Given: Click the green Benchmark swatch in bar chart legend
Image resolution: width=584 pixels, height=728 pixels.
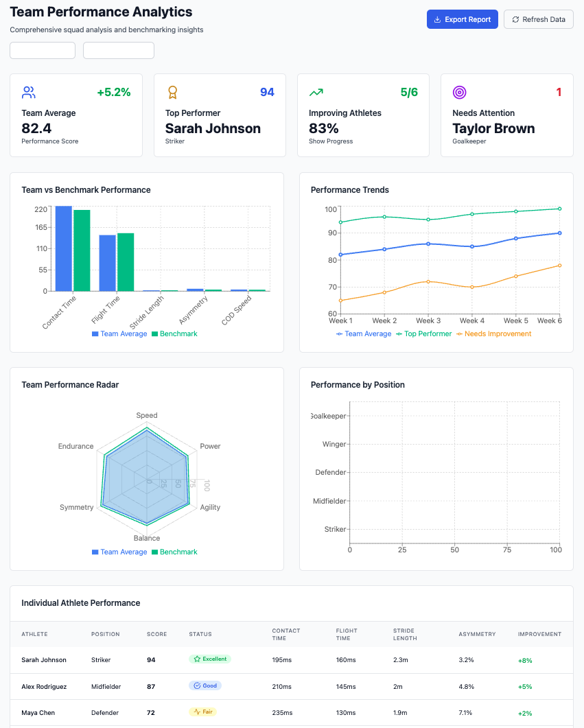Looking at the screenshot, I should (154, 334).
